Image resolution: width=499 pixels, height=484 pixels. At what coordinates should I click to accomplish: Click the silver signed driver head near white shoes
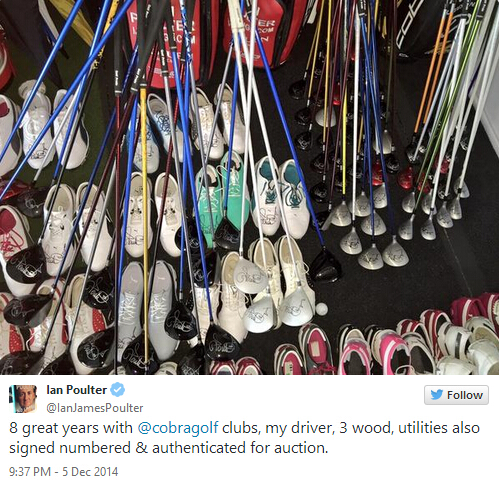pyautogui.click(x=250, y=276)
